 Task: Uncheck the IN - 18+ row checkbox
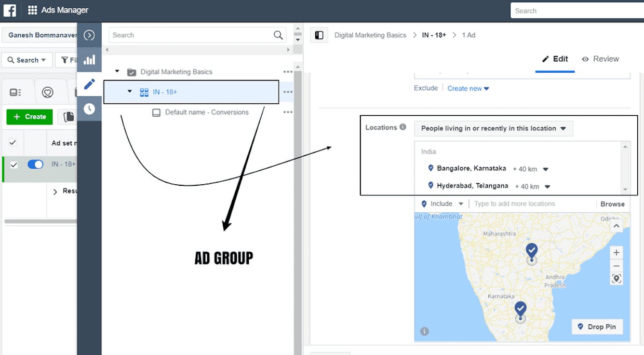click(x=14, y=165)
